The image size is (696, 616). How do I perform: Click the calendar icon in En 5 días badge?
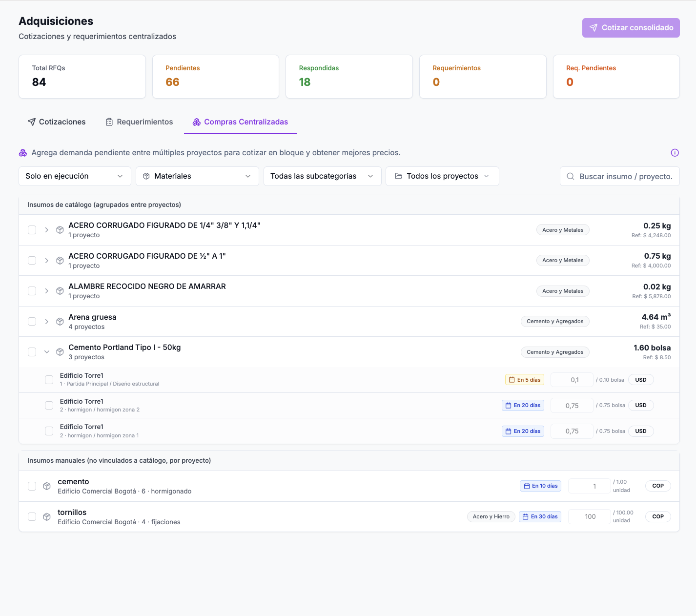[x=512, y=380]
